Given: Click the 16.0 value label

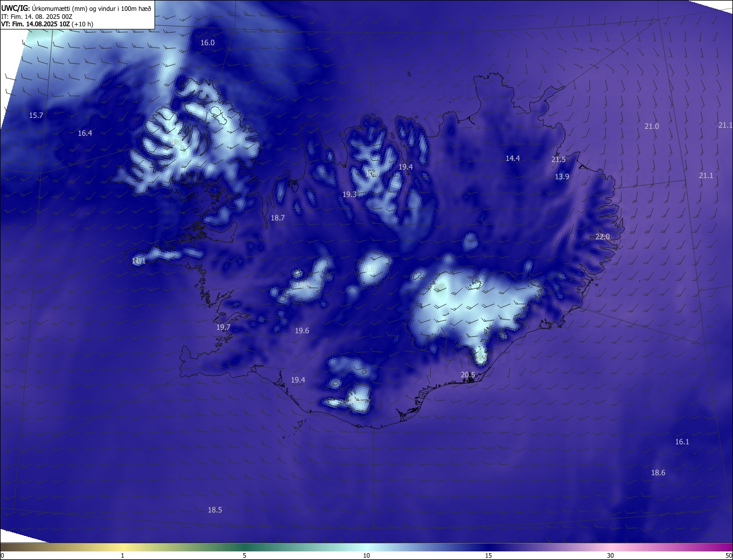Looking at the screenshot, I should pos(207,43).
